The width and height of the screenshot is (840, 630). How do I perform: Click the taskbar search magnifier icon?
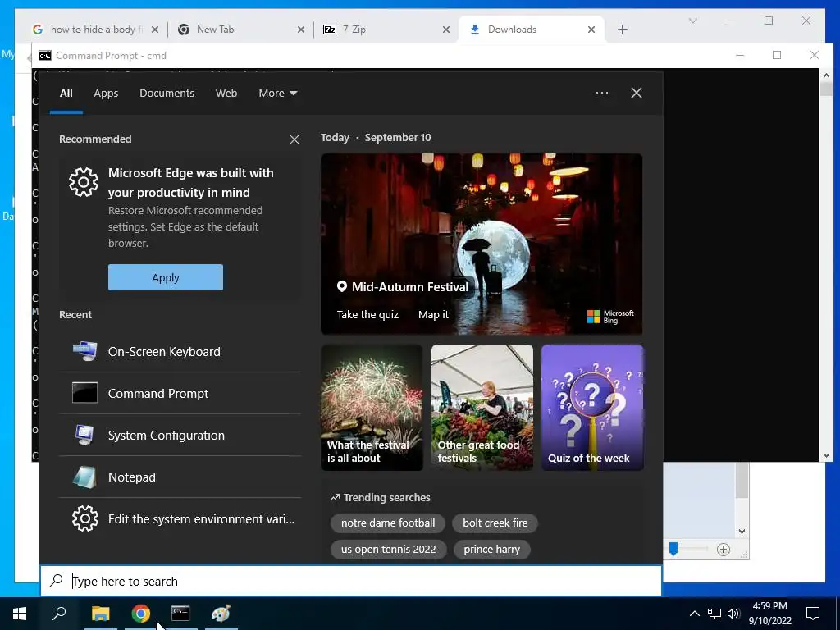(59, 613)
